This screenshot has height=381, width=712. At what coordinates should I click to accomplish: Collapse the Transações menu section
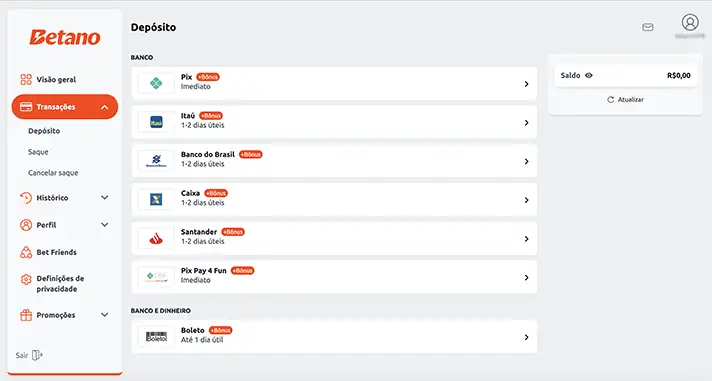click(x=104, y=107)
